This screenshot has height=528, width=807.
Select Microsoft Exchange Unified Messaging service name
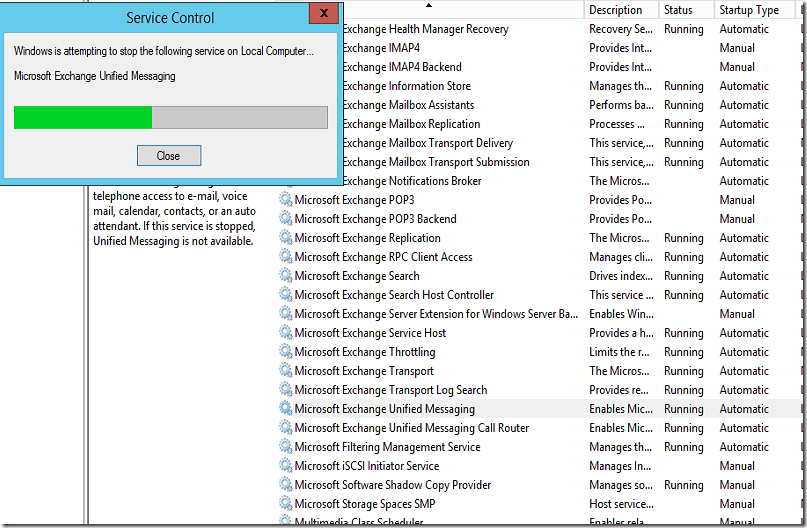click(x=384, y=409)
